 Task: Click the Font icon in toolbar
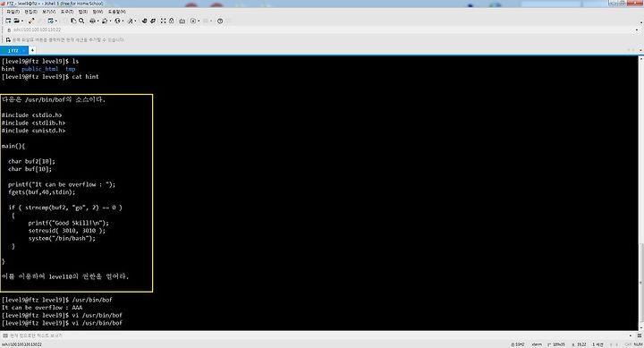click(131, 21)
